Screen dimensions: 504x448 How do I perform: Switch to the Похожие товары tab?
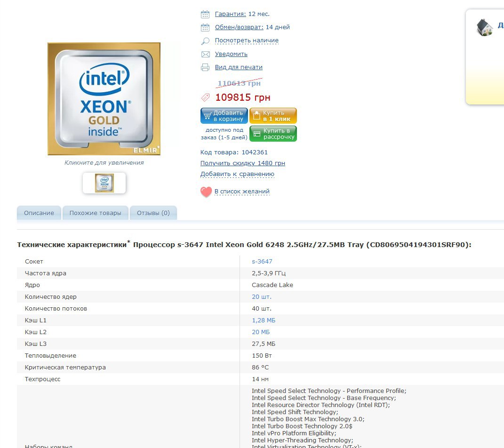click(96, 213)
